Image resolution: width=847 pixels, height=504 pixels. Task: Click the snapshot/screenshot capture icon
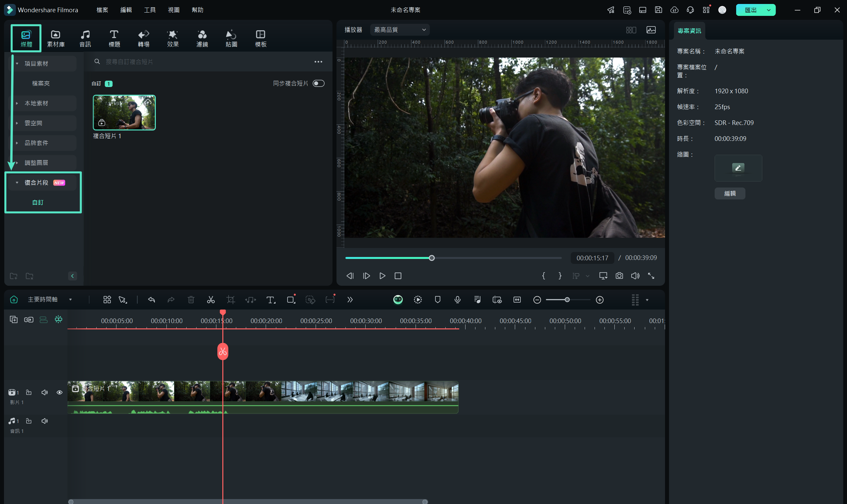[x=619, y=275]
